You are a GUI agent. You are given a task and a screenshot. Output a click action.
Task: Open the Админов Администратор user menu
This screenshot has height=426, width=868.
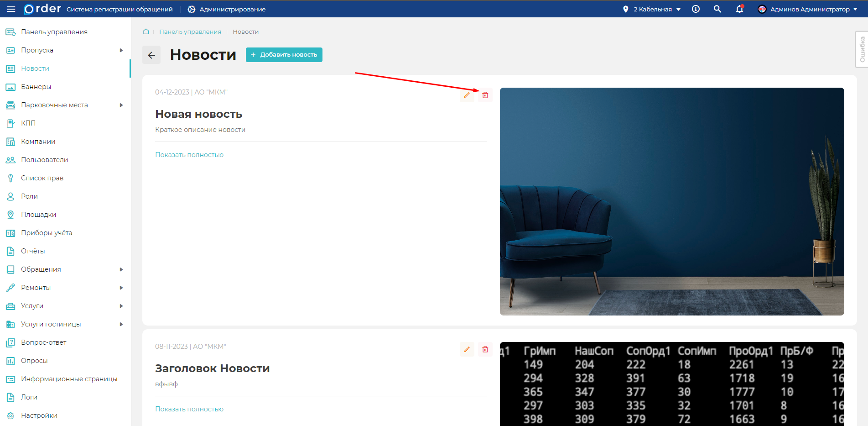(x=807, y=9)
